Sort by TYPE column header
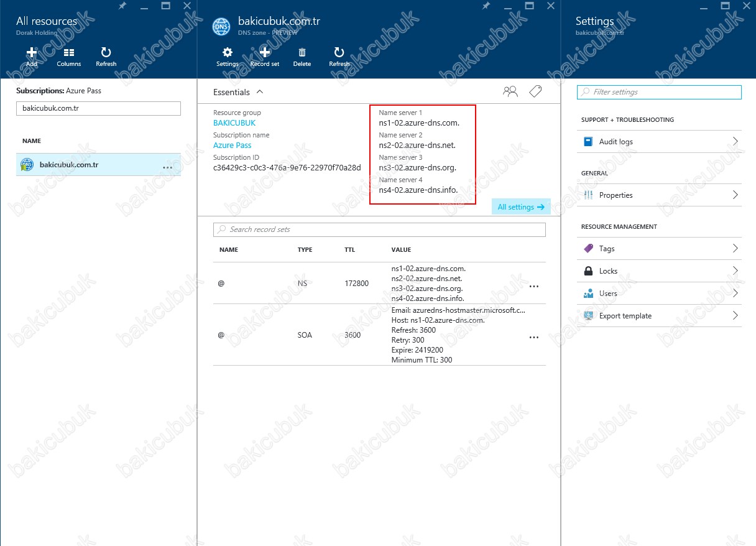Image resolution: width=756 pixels, height=546 pixels. [x=305, y=250]
